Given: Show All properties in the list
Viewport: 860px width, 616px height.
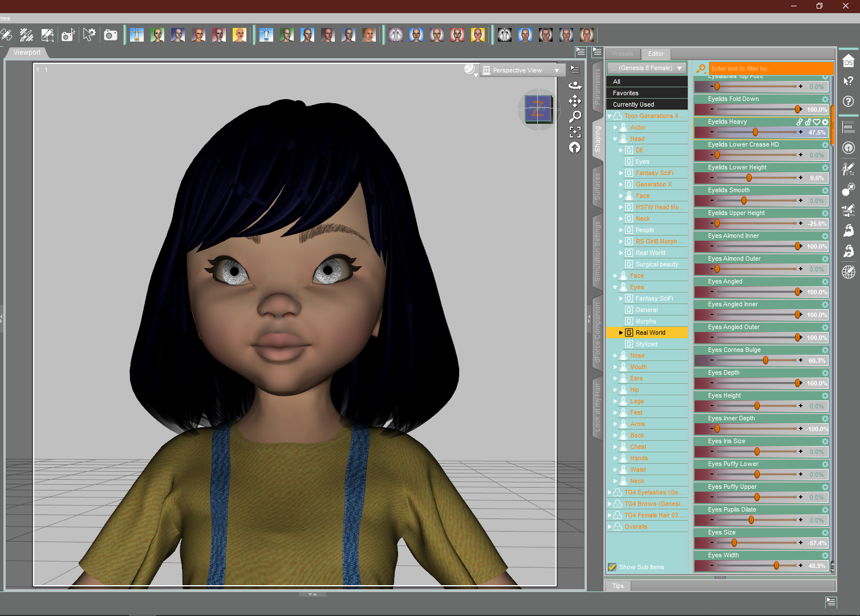Looking at the screenshot, I should (647, 82).
